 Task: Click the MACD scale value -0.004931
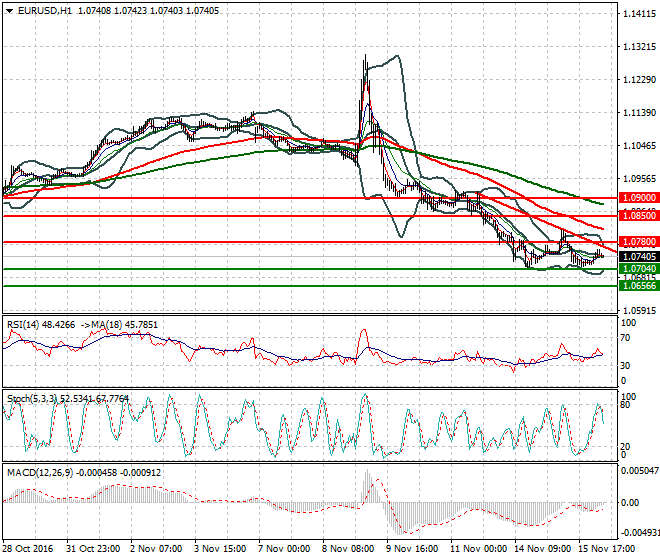coord(639,533)
